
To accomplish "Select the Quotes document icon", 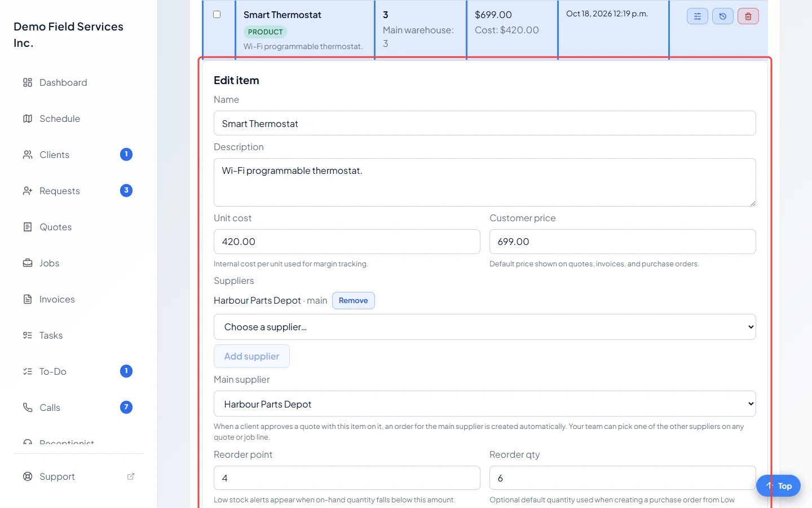I will point(28,227).
